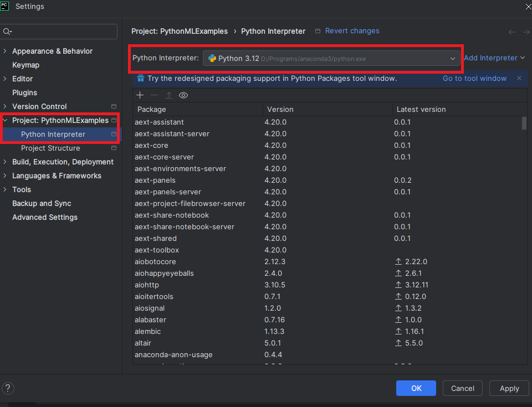Dismiss the Python Packages banner with X

519,79
